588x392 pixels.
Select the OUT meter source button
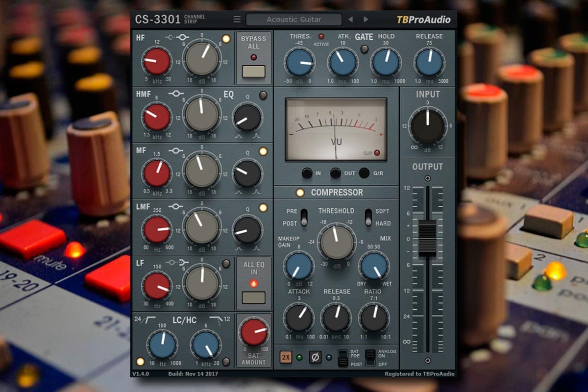click(x=335, y=172)
